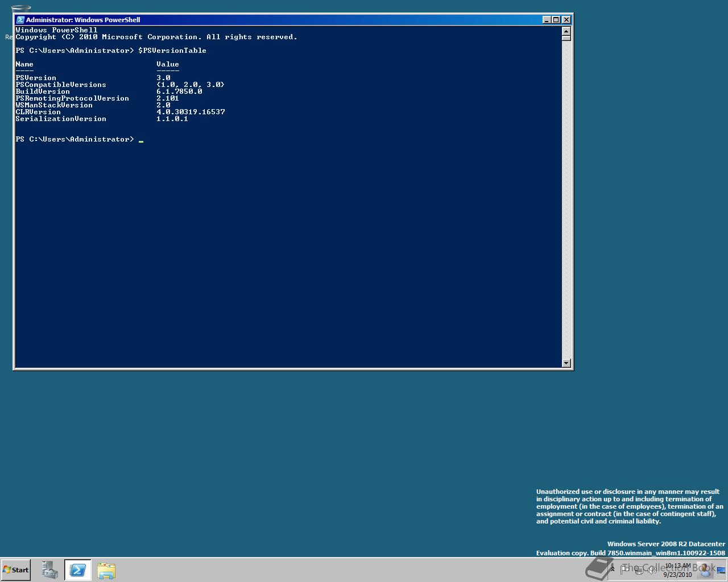Click the PSVersion row name

tap(36, 78)
